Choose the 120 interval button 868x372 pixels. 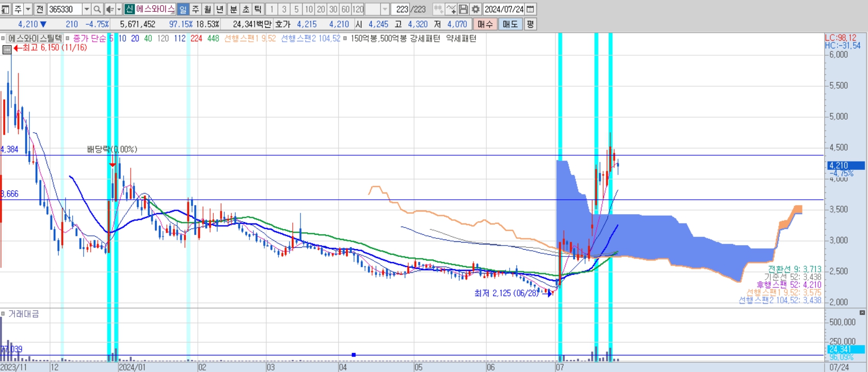pos(358,9)
